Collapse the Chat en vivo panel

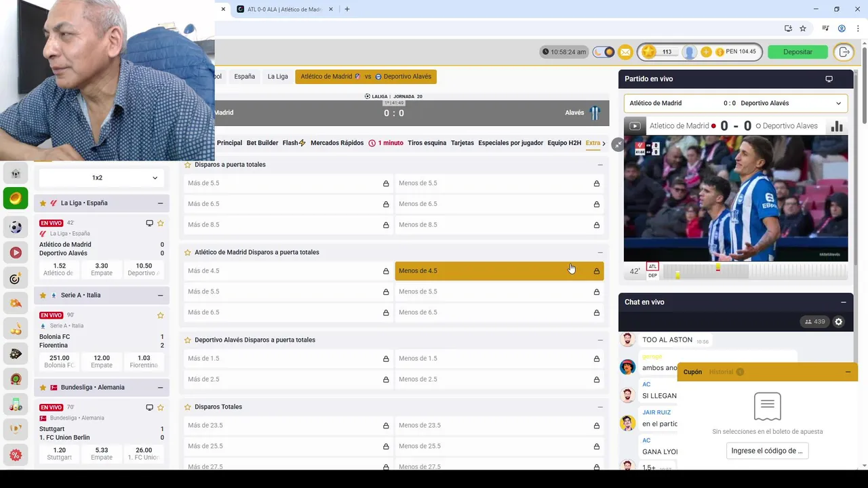coord(843,302)
